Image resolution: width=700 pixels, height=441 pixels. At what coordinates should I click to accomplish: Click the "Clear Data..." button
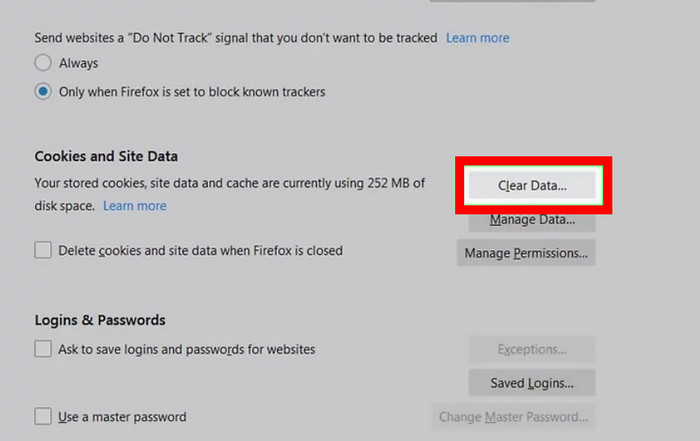coord(532,186)
